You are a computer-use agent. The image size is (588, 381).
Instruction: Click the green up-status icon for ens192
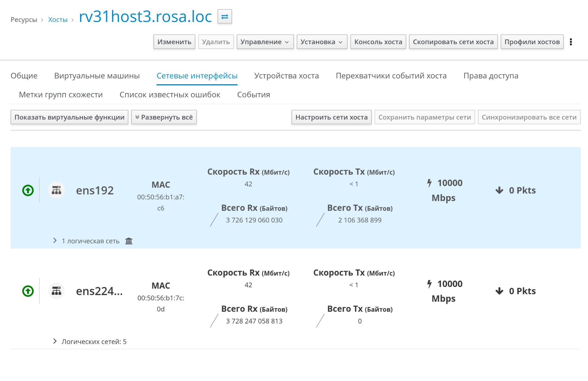[28, 190]
